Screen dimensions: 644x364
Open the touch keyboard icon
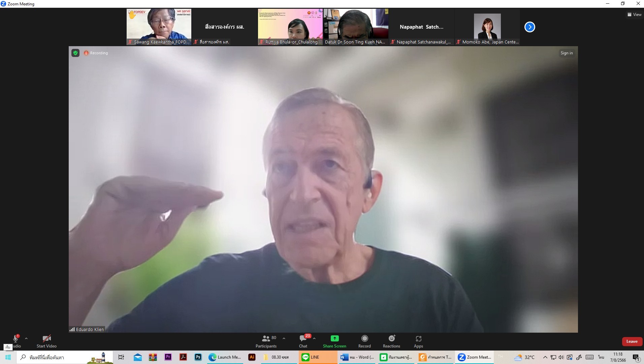coord(589,357)
